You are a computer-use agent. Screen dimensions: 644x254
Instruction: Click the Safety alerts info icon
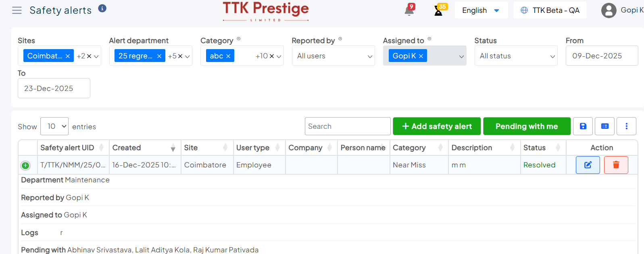point(102,8)
